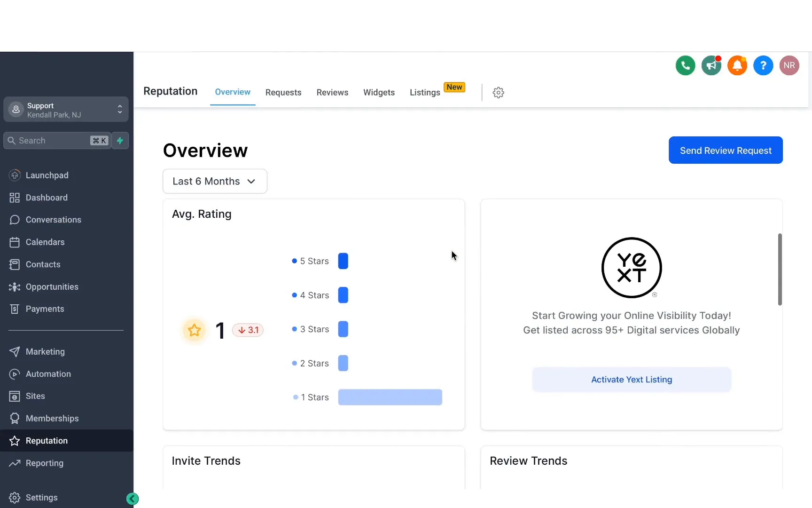Open Opportunities from sidebar

[52, 286]
